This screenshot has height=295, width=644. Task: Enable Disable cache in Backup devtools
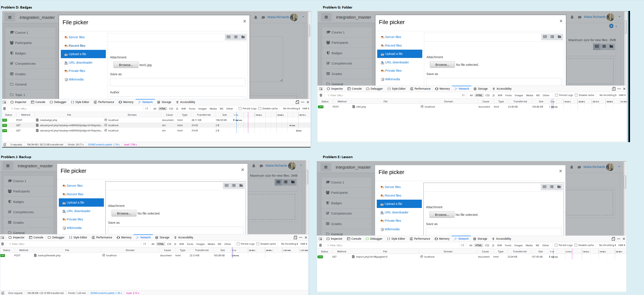[x=258, y=244]
